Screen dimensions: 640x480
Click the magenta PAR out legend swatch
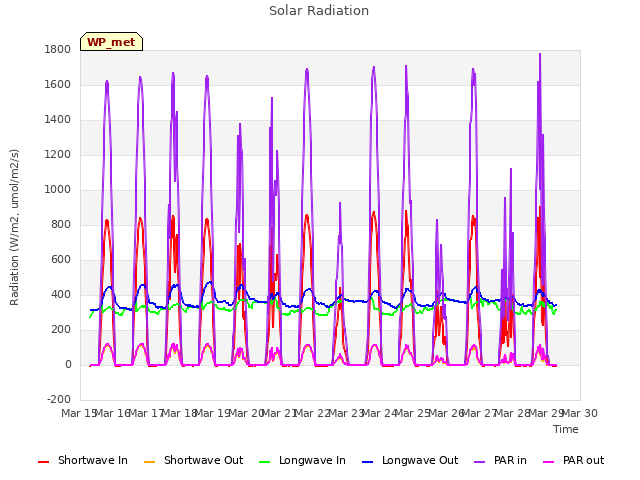click(549, 462)
